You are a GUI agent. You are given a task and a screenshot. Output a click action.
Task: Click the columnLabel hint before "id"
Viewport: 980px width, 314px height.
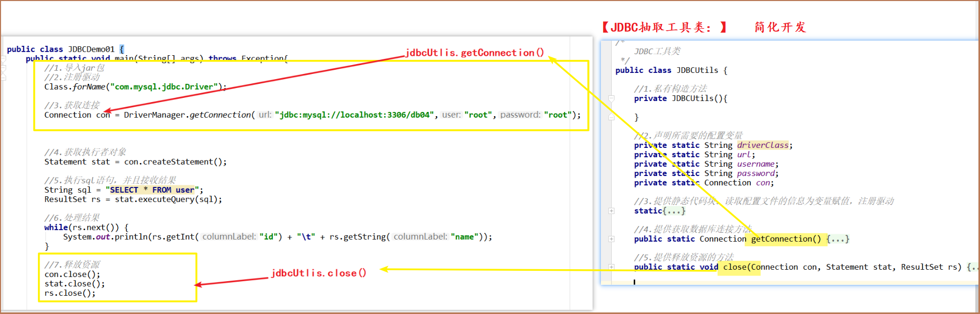pos(229,237)
